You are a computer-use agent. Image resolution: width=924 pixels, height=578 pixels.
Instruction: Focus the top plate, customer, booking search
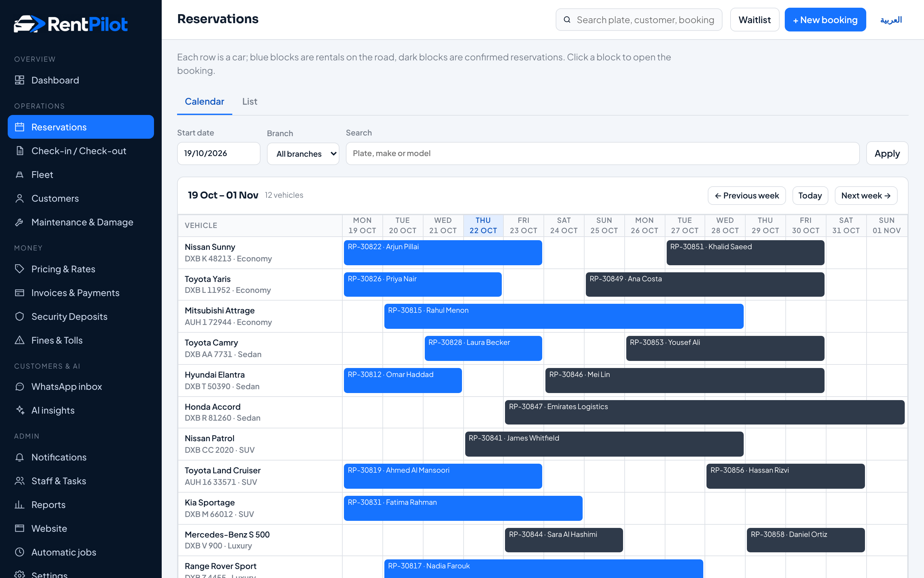click(639, 20)
